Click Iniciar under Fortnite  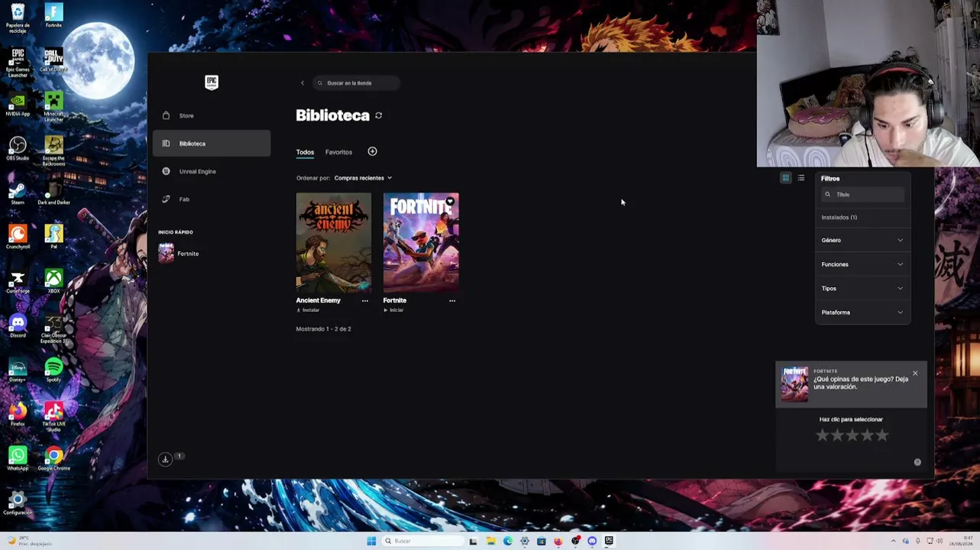(393, 310)
